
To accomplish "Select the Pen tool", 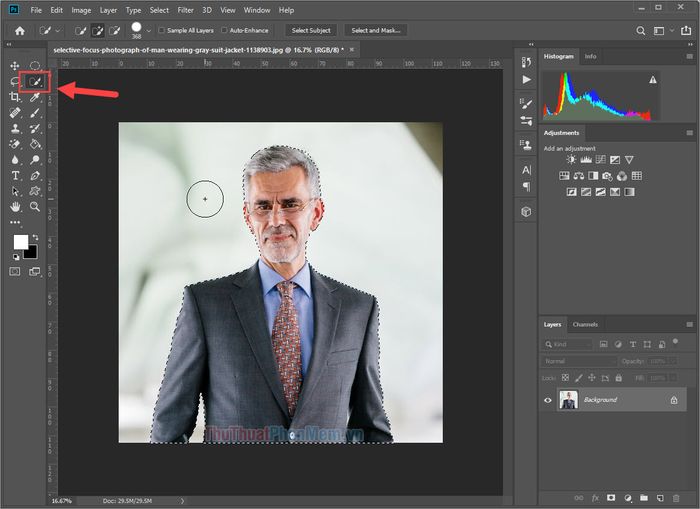I will click(35, 175).
